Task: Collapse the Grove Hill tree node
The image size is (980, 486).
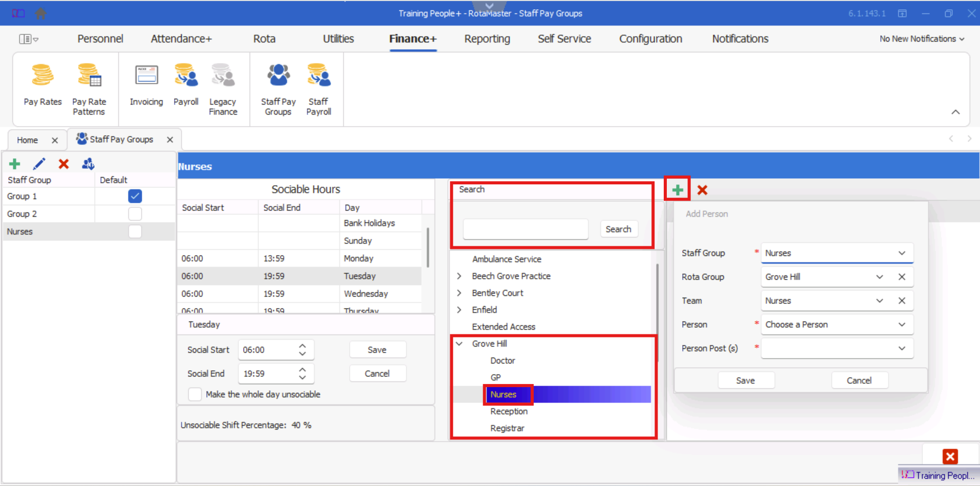Action: point(459,344)
